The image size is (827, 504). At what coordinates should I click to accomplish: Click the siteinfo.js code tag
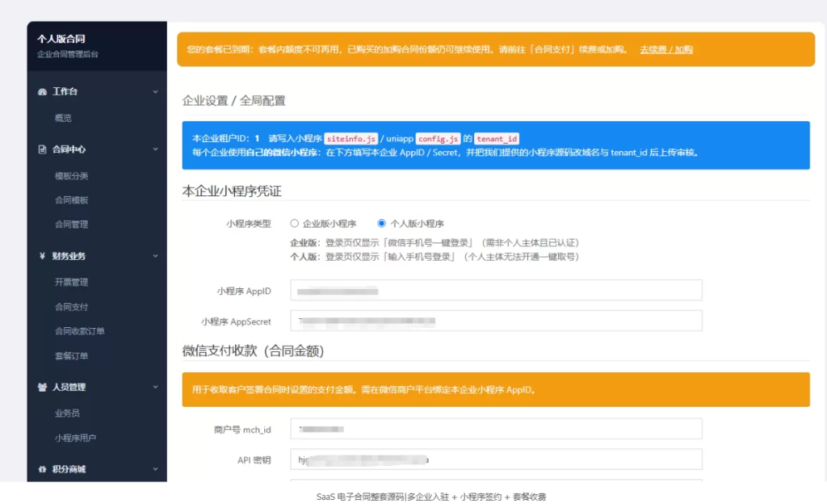(351, 139)
